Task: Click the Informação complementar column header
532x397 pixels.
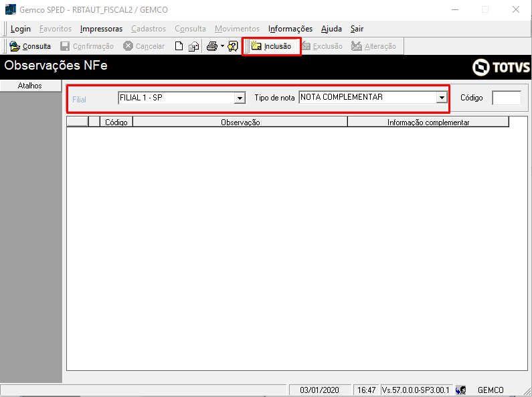Action: pos(428,122)
